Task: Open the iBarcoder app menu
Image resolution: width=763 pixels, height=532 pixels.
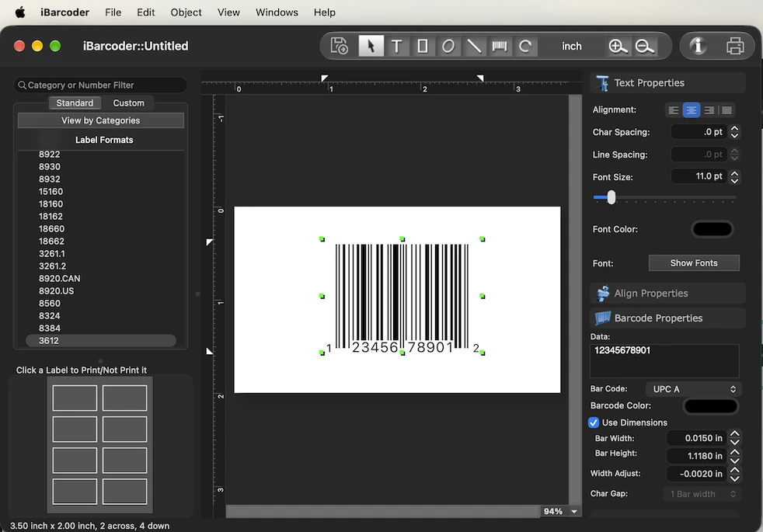Action: click(x=64, y=12)
